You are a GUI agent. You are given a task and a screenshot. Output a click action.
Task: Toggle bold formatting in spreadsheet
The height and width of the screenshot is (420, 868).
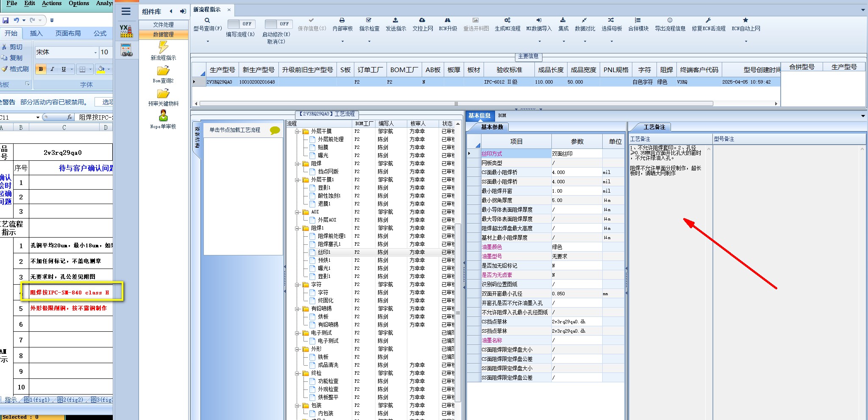coord(41,69)
